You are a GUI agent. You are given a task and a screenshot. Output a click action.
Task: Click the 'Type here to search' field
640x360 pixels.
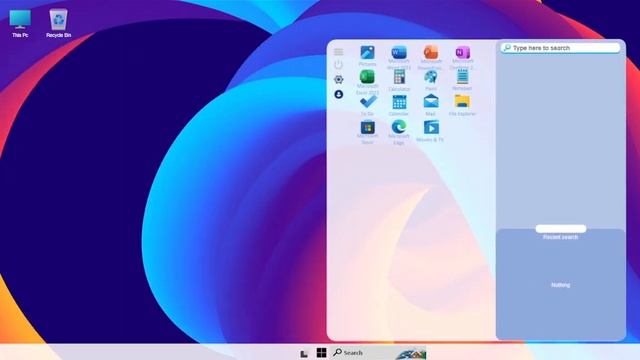pyautogui.click(x=560, y=48)
